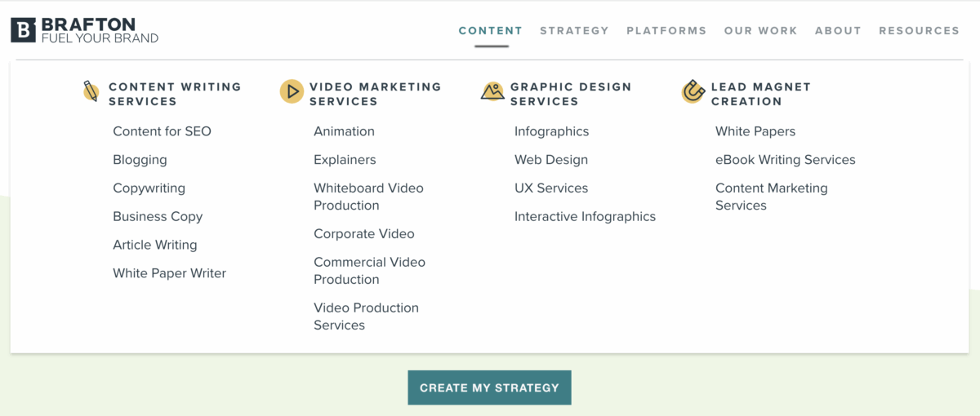This screenshot has height=416, width=980.
Task: Open the Graphic Design Services heading
Action: pos(571,94)
